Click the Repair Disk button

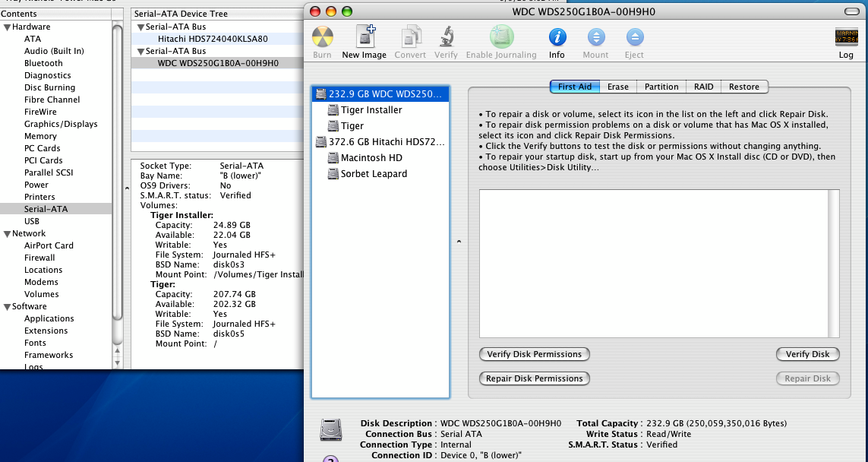[808, 378]
